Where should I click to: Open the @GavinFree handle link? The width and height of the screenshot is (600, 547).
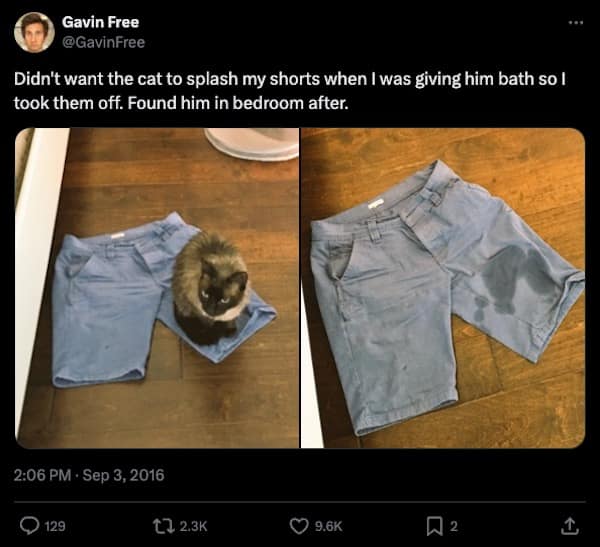pos(103,42)
